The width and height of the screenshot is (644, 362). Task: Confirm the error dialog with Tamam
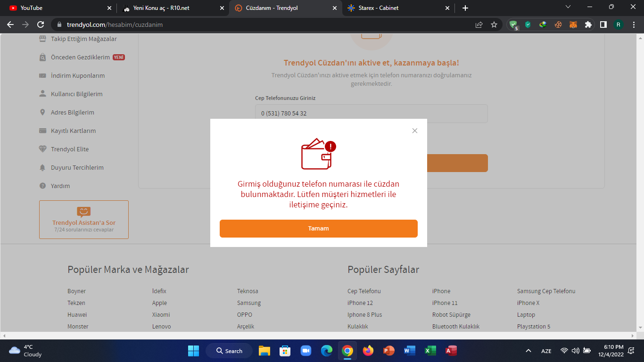click(x=319, y=229)
